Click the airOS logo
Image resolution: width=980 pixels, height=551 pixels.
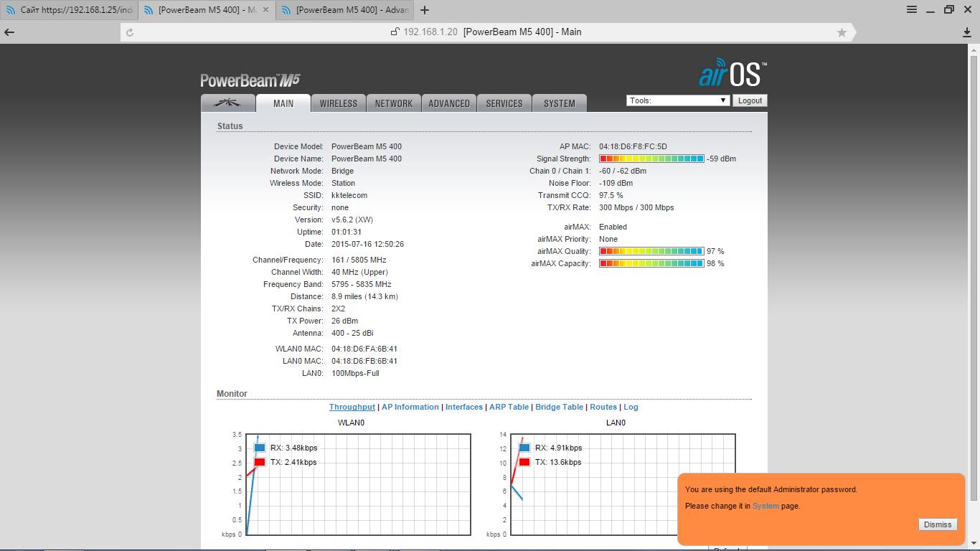pos(732,73)
